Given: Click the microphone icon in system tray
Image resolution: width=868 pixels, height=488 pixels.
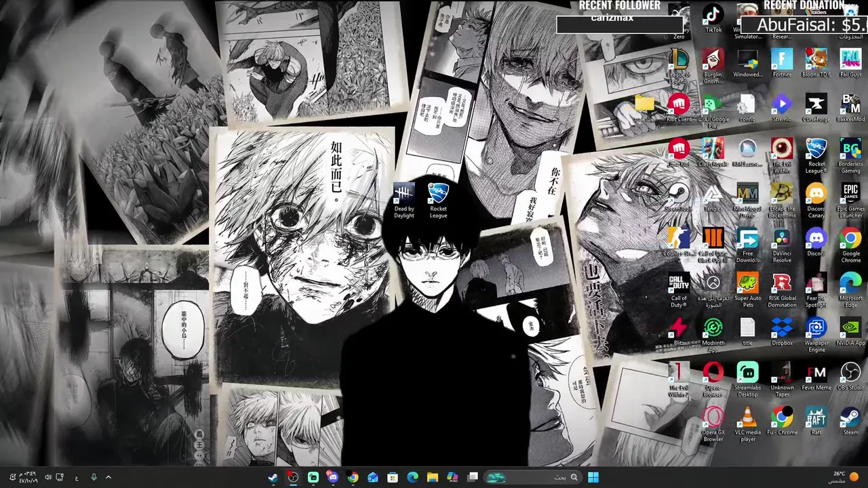Looking at the screenshot, I should pos(94,477).
